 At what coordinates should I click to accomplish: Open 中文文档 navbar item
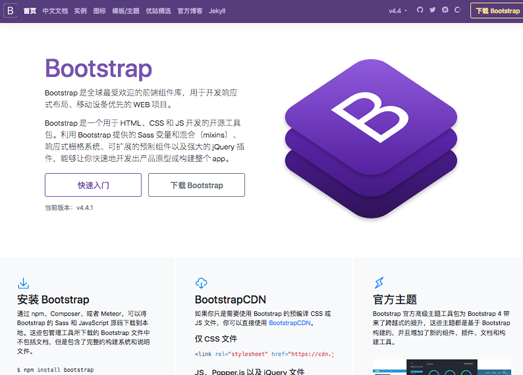point(55,11)
